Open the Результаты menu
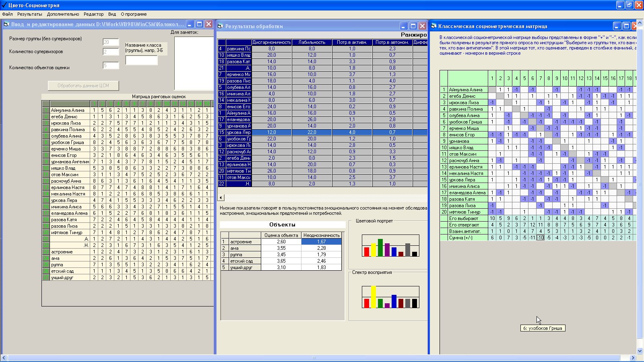644x362 pixels. [x=30, y=14]
